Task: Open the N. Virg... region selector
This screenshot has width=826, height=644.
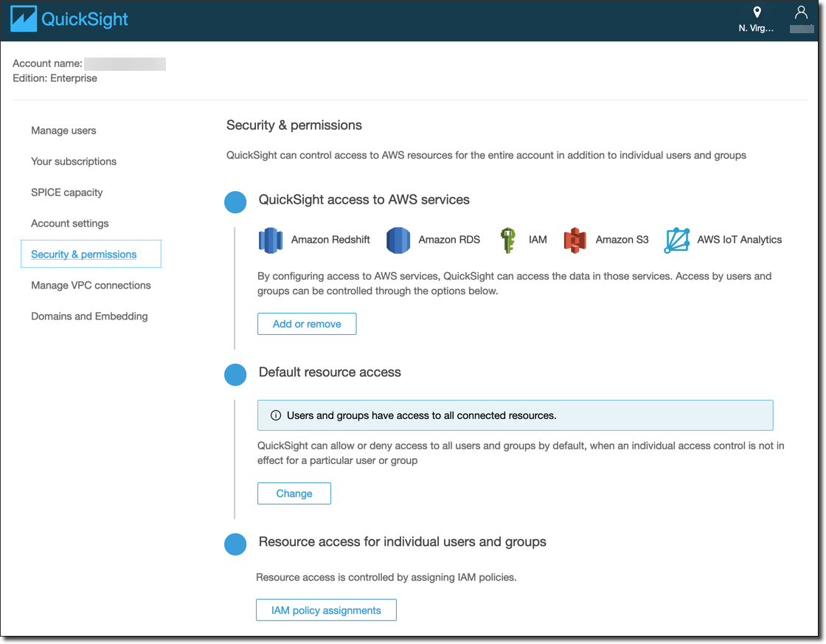Action: tap(756, 29)
